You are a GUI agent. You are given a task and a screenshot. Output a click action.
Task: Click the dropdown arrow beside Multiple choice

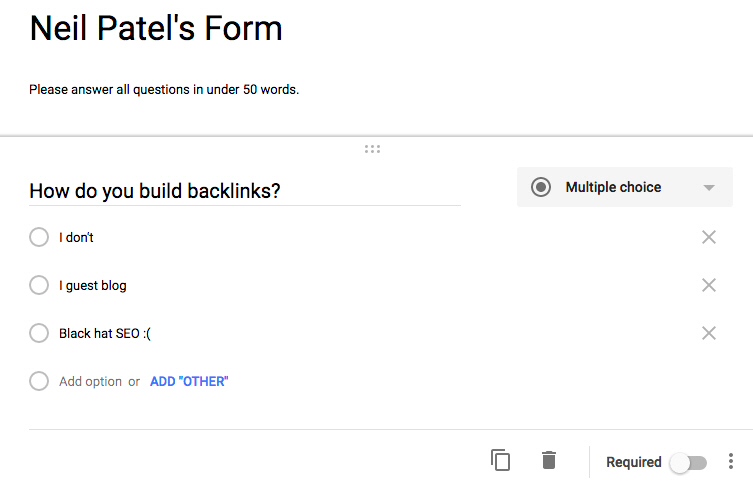709,188
